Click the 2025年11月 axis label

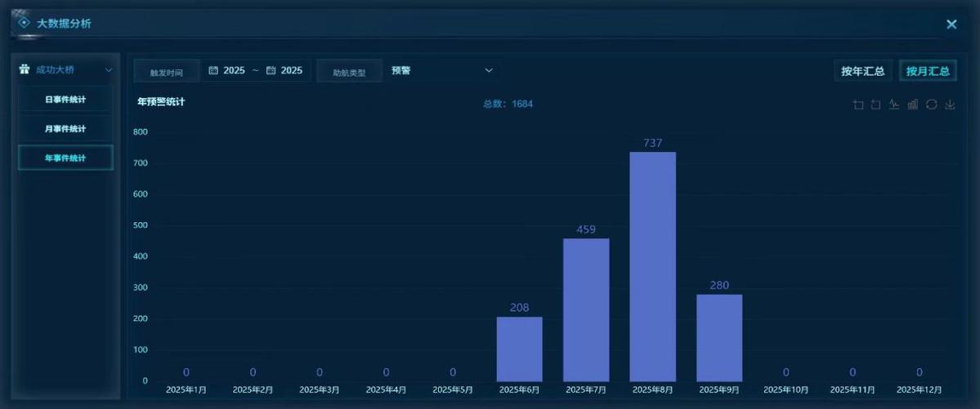tap(852, 389)
